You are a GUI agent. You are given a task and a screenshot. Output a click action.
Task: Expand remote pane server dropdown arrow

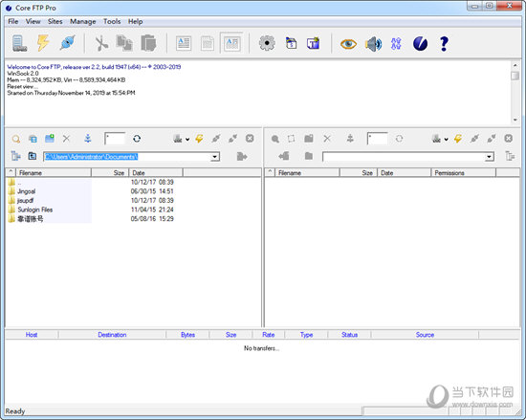tap(447, 139)
